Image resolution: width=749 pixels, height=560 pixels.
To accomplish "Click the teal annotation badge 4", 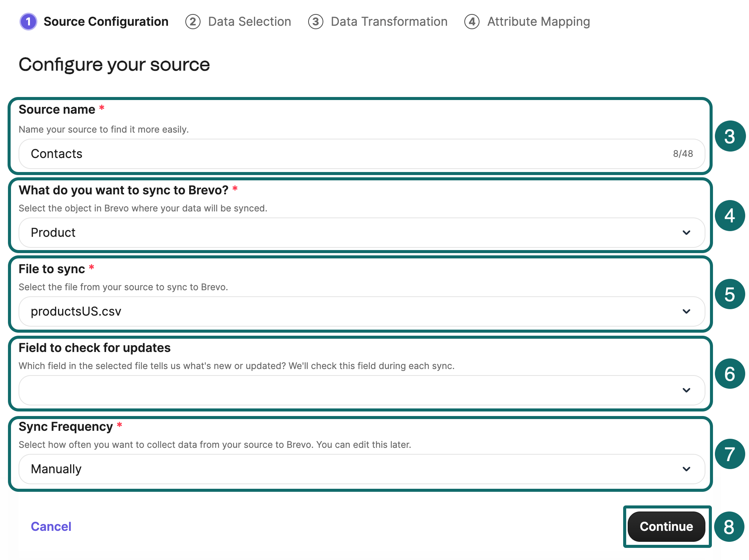I will pos(730,216).
